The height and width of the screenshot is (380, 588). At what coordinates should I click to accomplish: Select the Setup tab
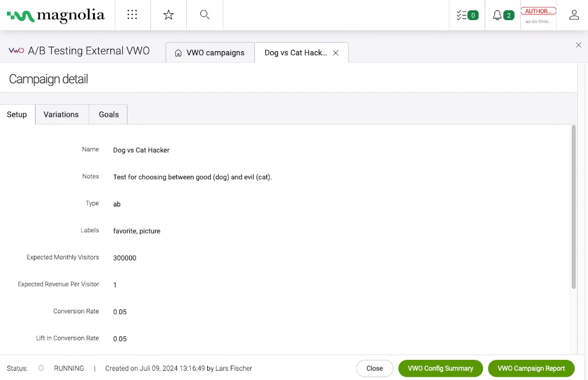pyautogui.click(x=17, y=114)
